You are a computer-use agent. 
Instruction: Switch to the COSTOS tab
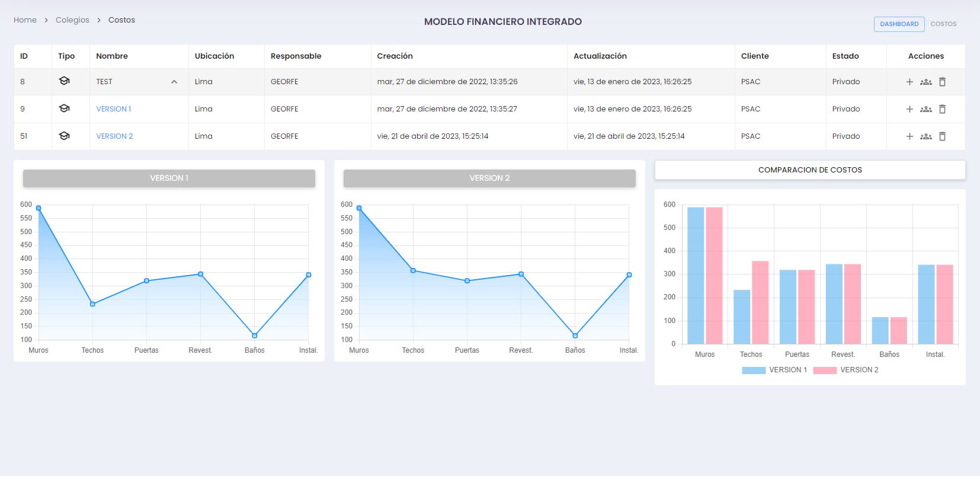click(943, 24)
